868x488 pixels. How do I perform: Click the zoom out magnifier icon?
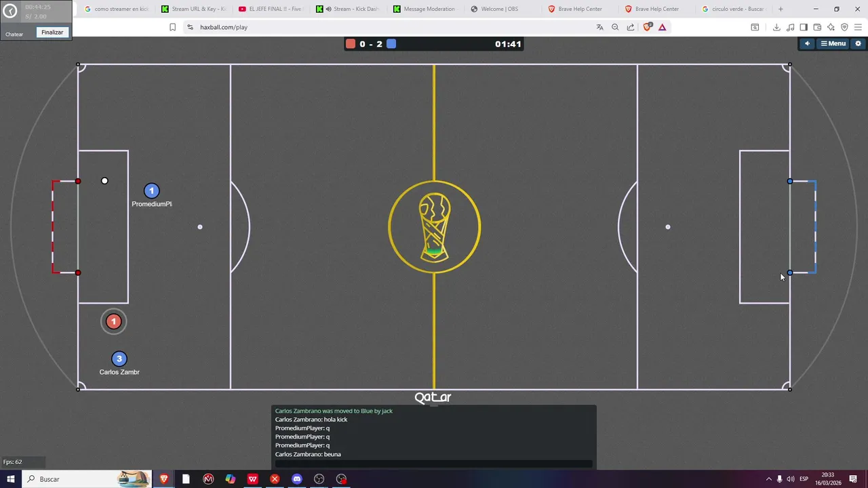click(615, 27)
